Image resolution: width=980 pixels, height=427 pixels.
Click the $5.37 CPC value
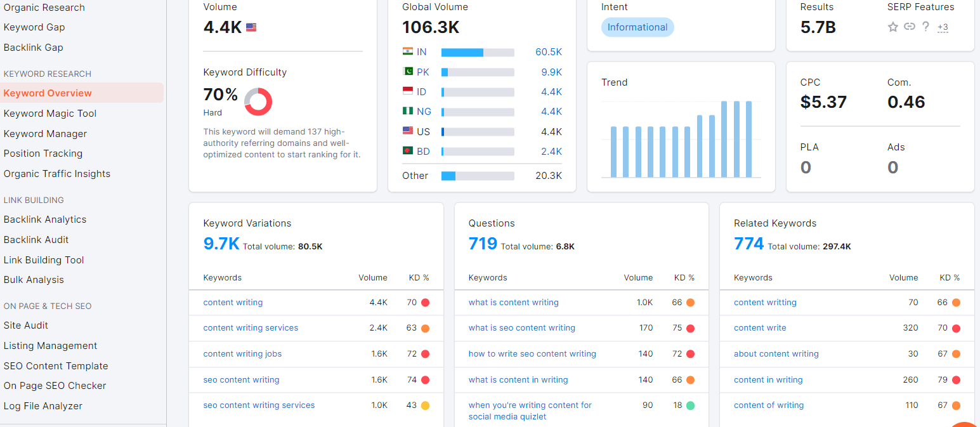pos(823,102)
